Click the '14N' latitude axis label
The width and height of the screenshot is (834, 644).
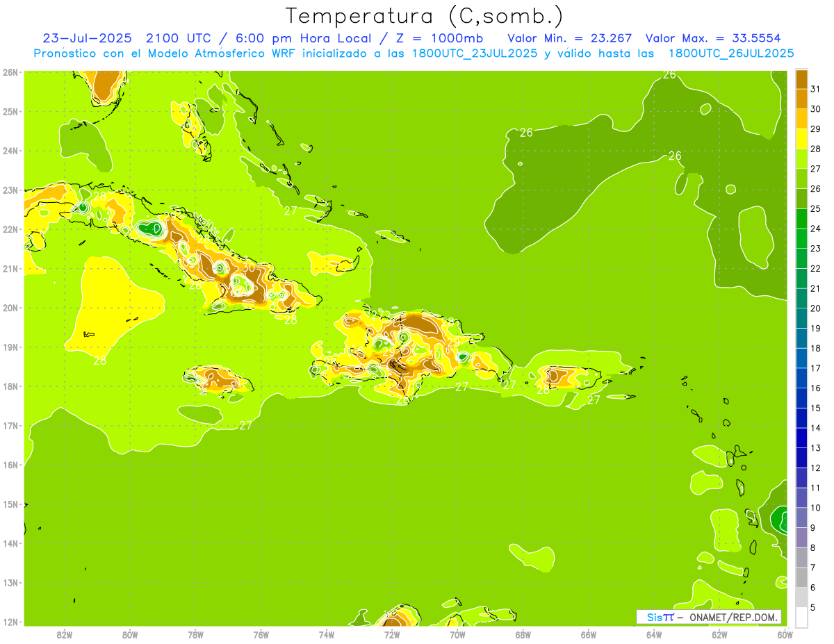pos(10,543)
